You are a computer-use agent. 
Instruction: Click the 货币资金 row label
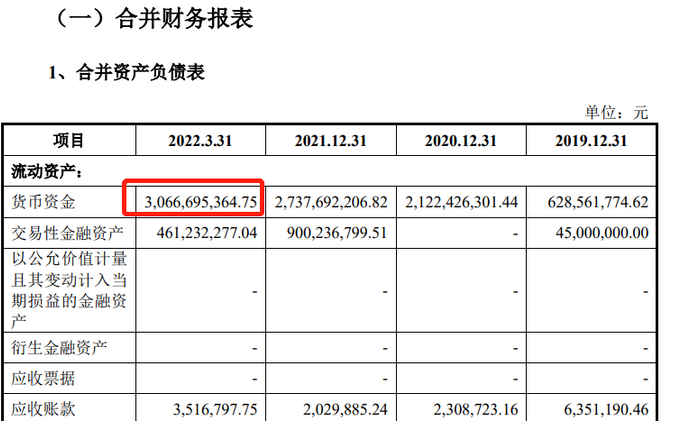(43, 202)
